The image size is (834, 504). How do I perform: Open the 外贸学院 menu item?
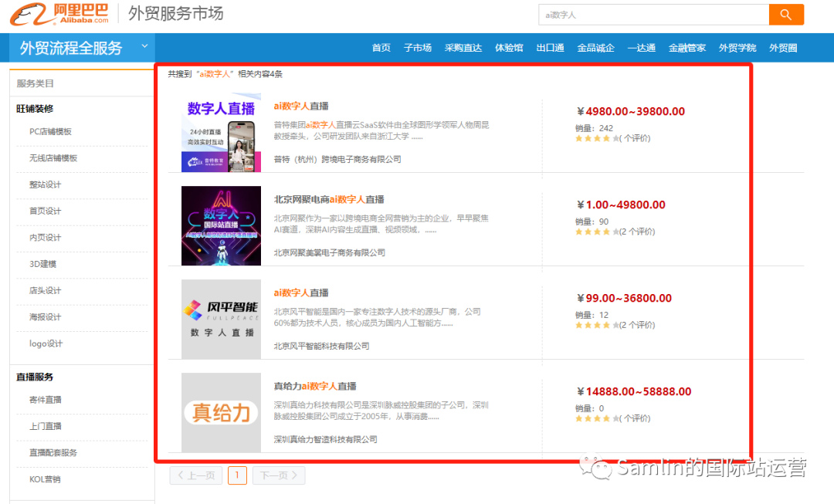click(x=737, y=47)
